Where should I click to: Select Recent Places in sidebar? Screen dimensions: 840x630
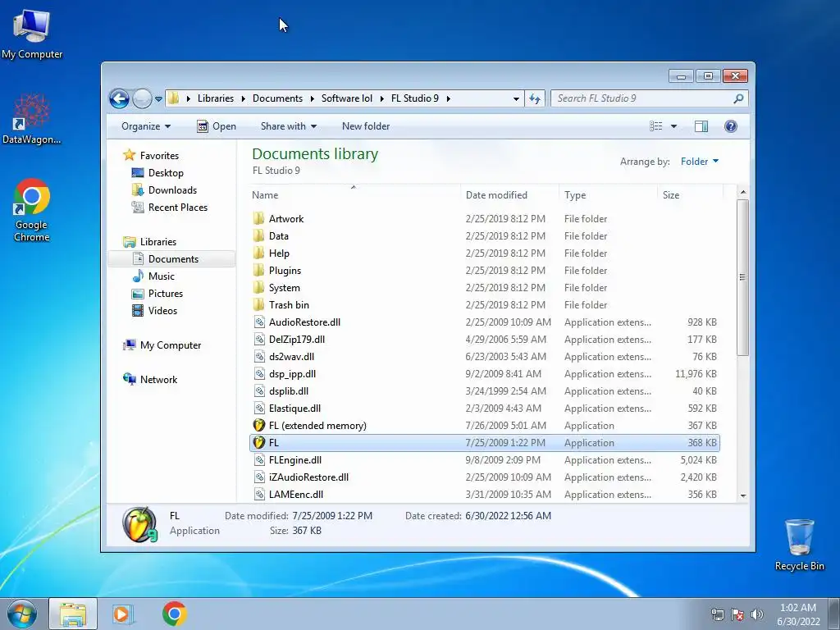pos(177,208)
